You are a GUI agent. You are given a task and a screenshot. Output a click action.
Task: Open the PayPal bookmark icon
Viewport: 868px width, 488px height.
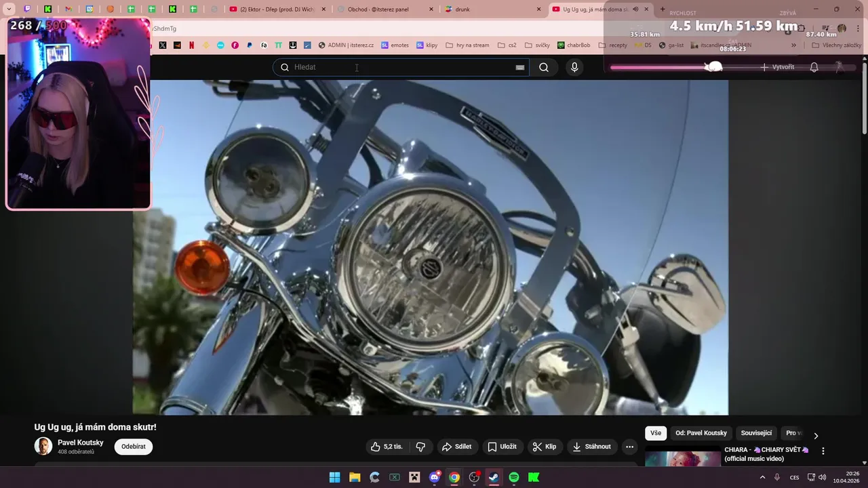click(x=250, y=45)
